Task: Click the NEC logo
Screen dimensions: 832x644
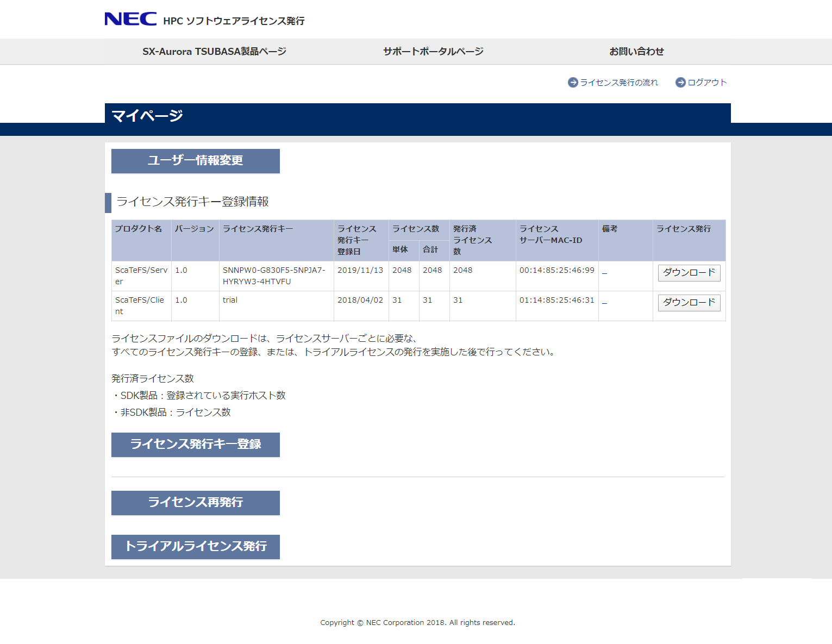Action: [130, 19]
